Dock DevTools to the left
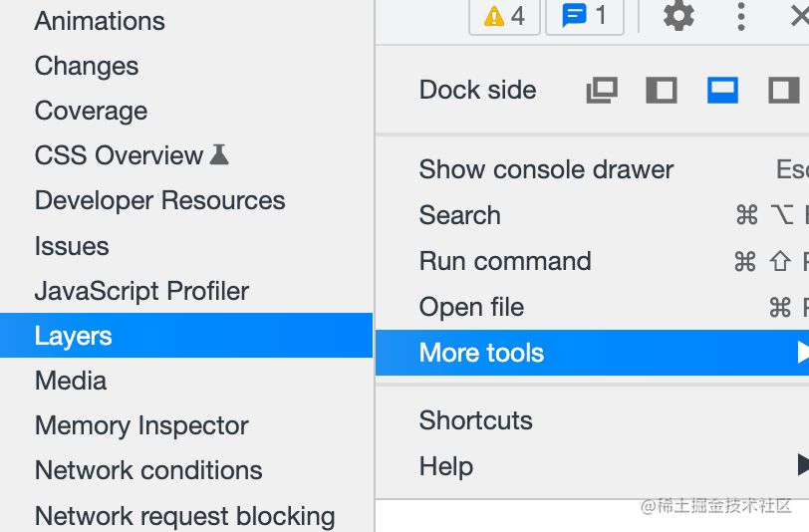 661,91
